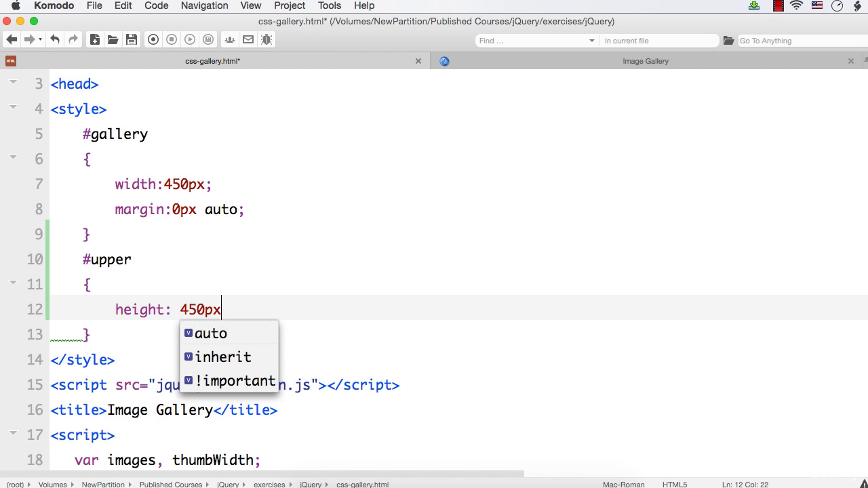Click the '(root)' breadcrumb in status bar

pos(15,484)
